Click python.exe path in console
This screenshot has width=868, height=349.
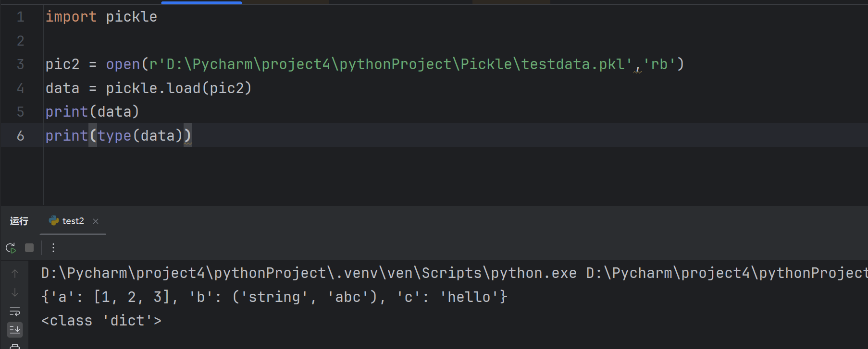(x=309, y=273)
